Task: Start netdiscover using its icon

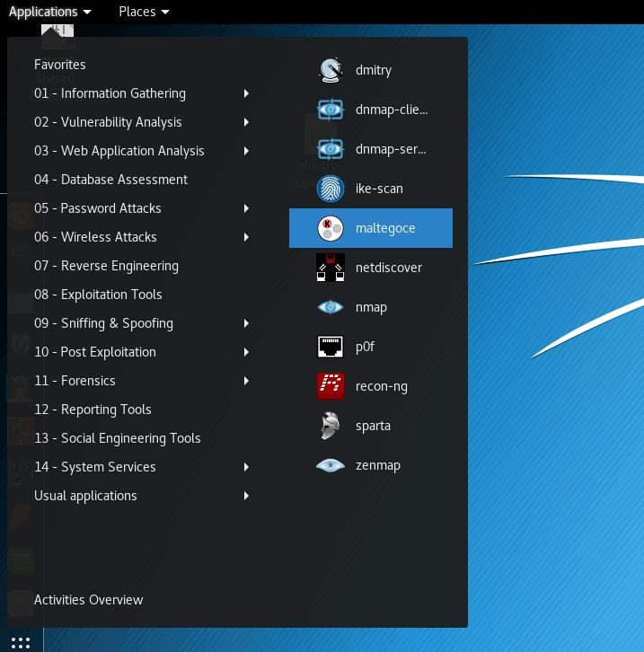Action: tap(331, 268)
